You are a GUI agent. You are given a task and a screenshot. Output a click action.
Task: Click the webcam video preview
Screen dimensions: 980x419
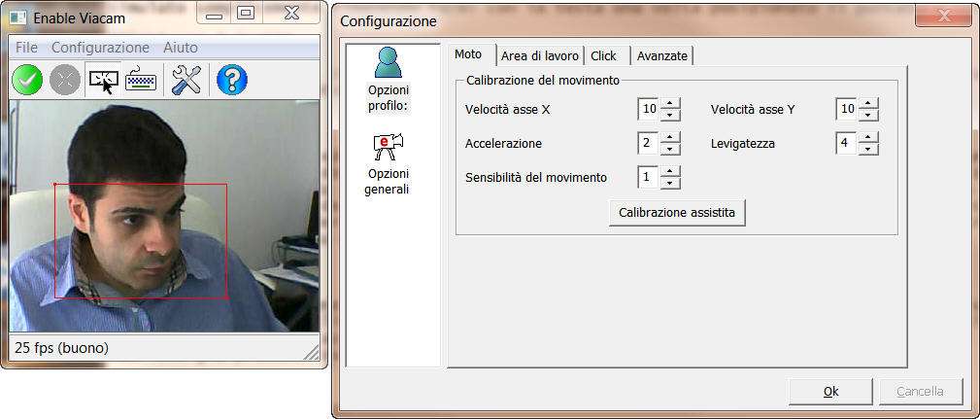click(x=164, y=216)
